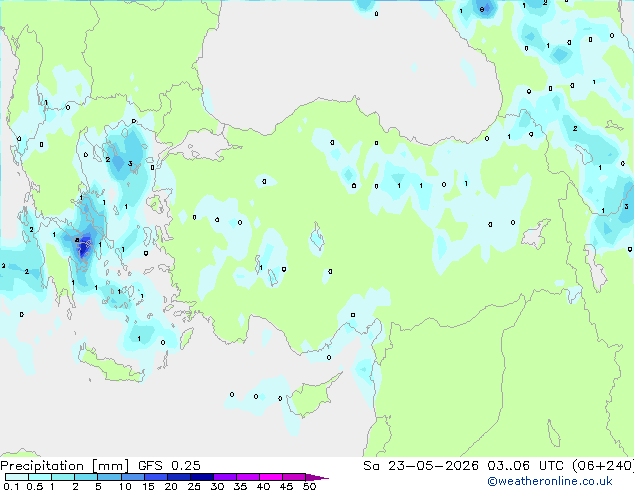This screenshot has height=490, width=634.
Task: Click the "10" legend scale value
Action: tap(125, 486)
